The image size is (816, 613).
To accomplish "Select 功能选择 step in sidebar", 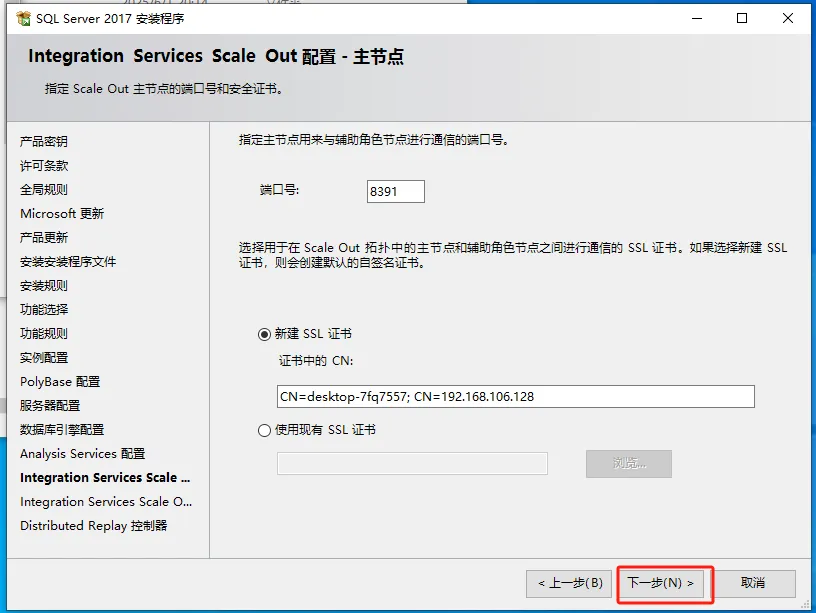I will coord(44,309).
